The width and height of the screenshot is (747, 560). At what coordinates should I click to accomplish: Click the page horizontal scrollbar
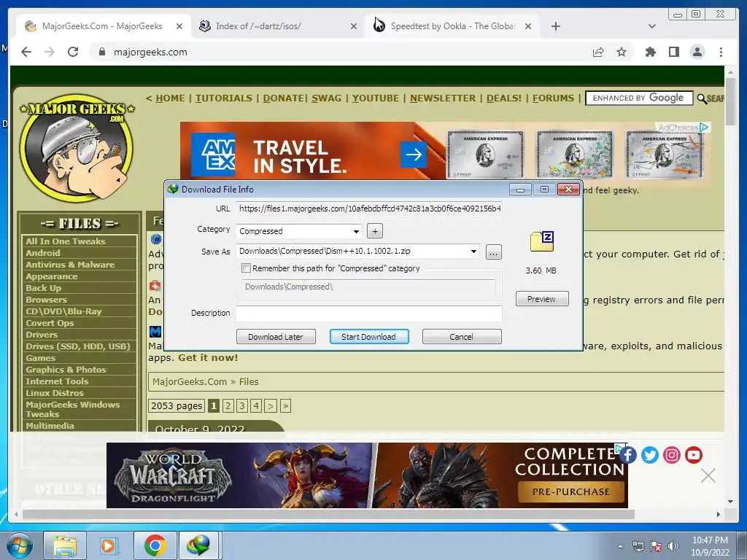(x=328, y=514)
